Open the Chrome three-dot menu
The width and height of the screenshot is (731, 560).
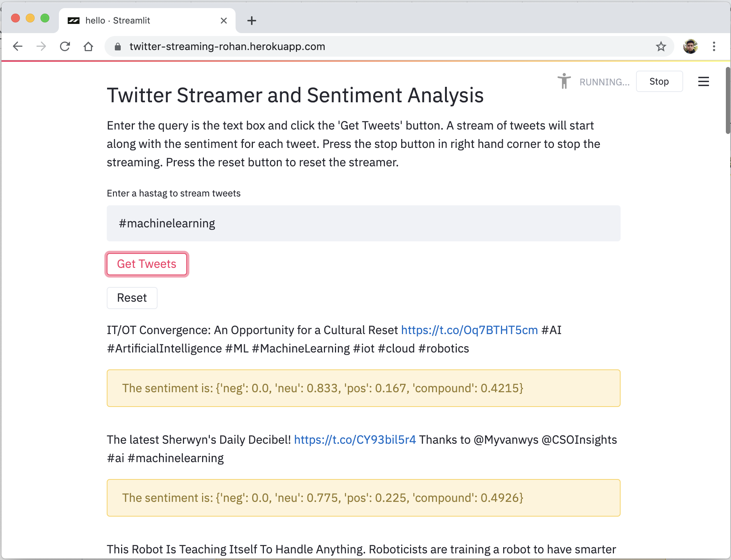[714, 46]
